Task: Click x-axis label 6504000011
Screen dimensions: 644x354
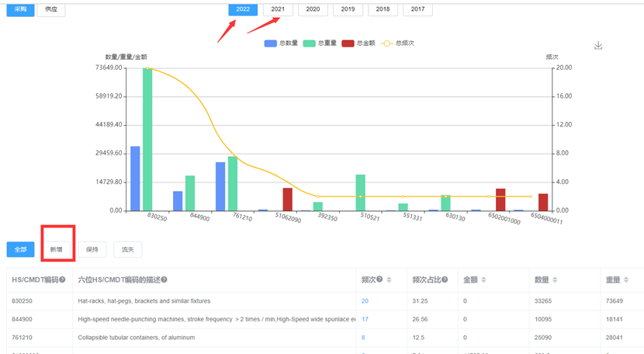Action: (x=547, y=218)
